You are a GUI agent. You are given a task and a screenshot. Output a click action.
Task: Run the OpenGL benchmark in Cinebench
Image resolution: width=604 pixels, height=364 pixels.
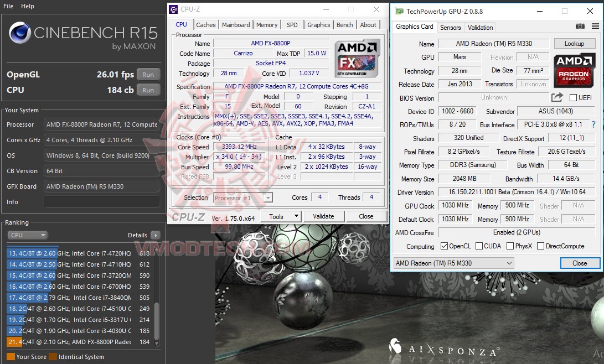tap(148, 75)
